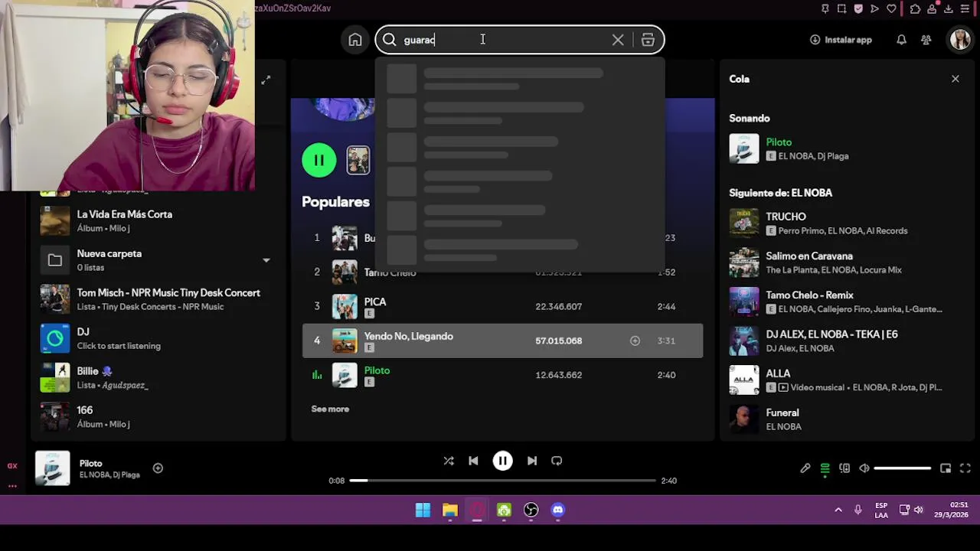Select the Yendo No, Llegando track
Viewport: 980px width, 551px height.
coord(502,341)
